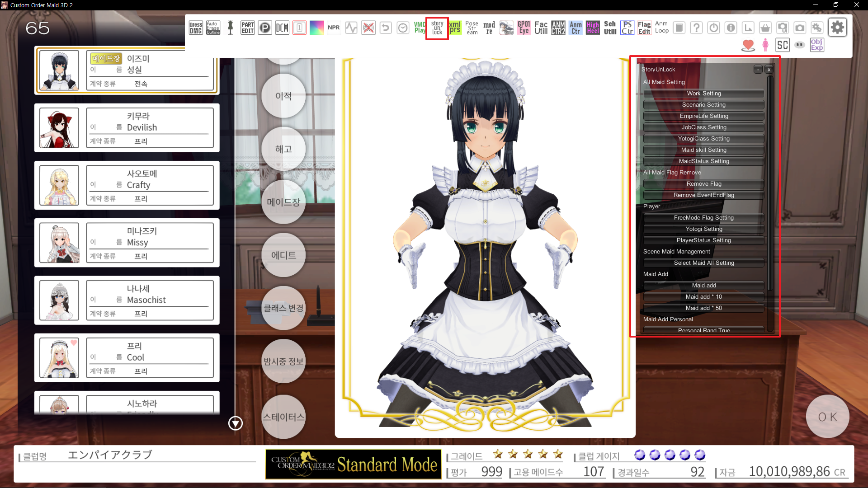Click the Dress DMG toolbar icon
This screenshot has width=868, height=488.
click(x=196, y=28)
